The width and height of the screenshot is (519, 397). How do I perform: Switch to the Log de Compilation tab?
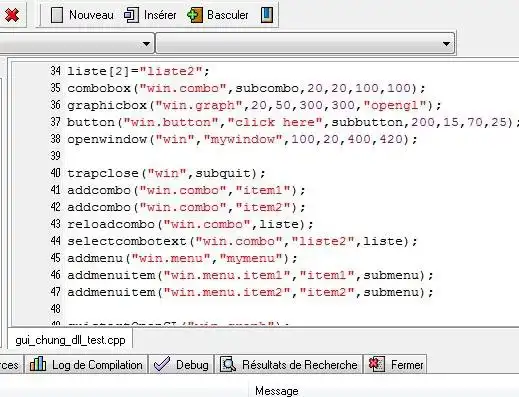(x=86, y=365)
